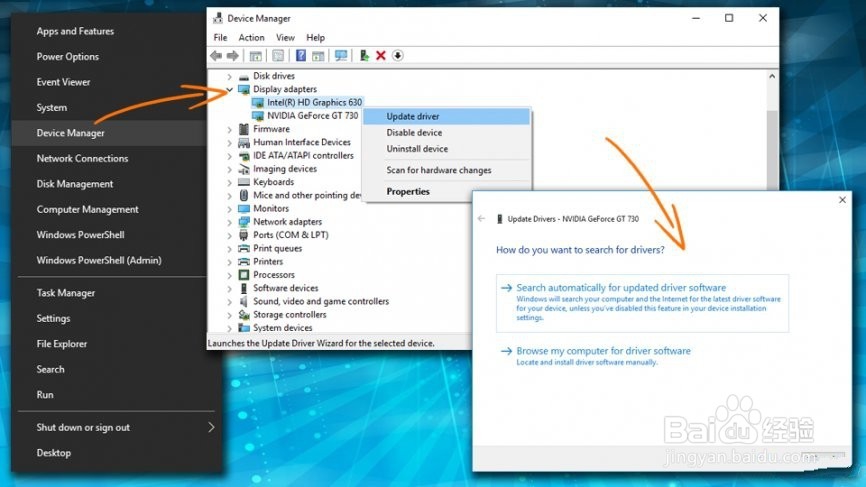Click the Network adapters category icon

[244, 222]
